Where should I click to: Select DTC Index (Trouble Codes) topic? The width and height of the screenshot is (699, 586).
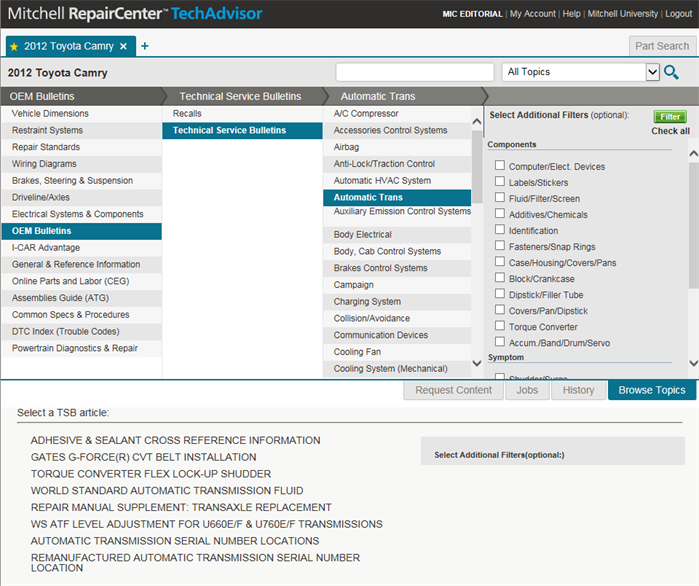(x=81, y=332)
